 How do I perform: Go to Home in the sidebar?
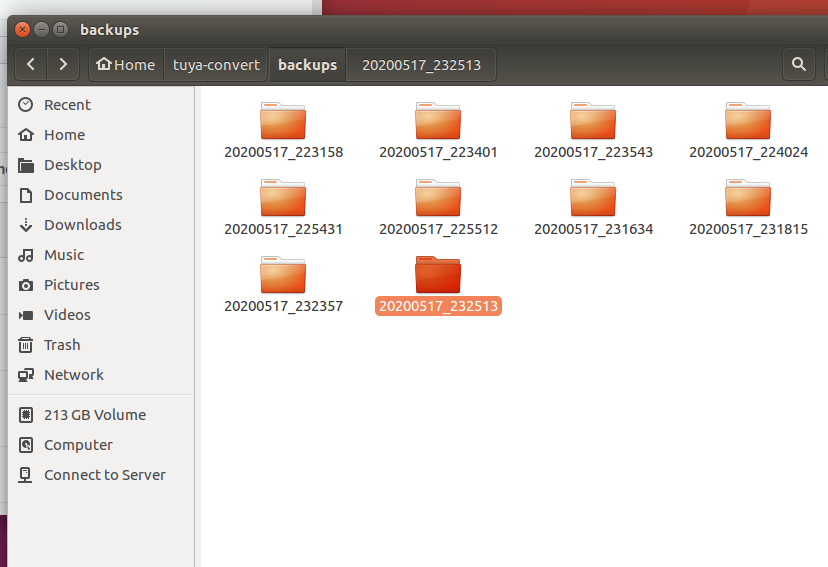101,135
